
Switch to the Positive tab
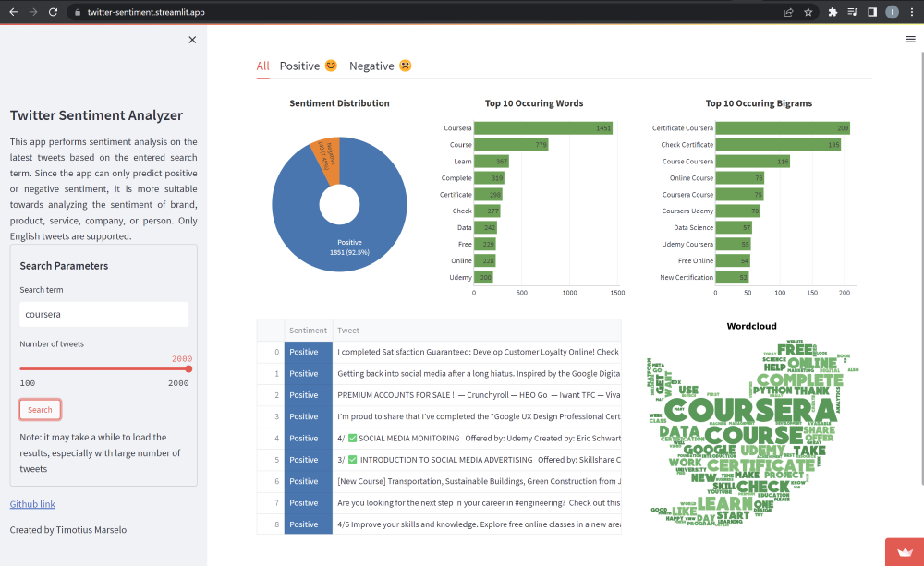click(x=309, y=66)
